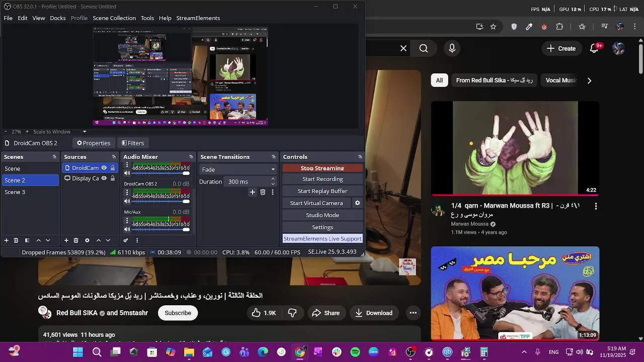Open YouTube notifications bell
The height and width of the screenshot is (362, 644).
594,48
